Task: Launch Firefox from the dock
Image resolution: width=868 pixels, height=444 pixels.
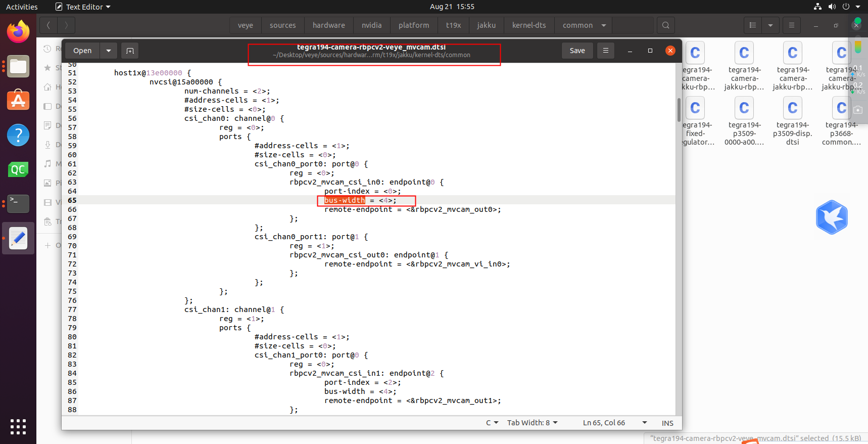Action: [18, 32]
